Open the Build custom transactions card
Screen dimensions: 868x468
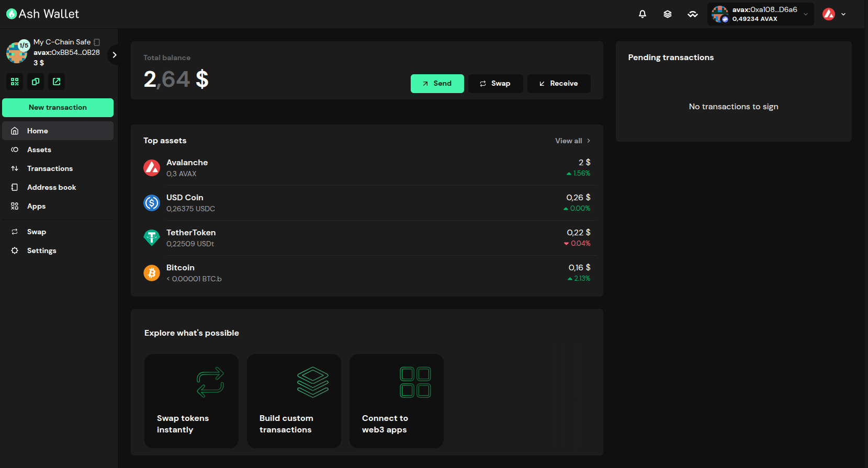point(294,401)
